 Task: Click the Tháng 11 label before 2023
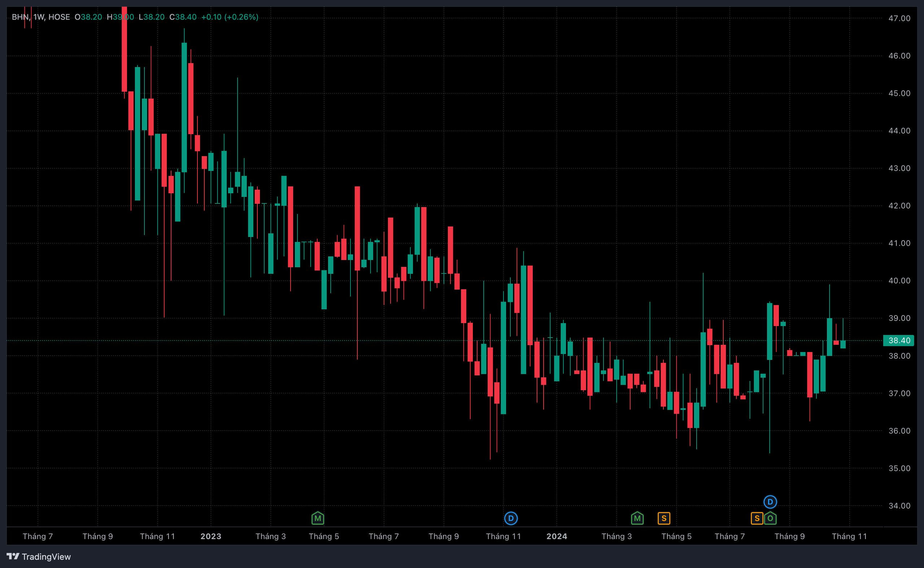[x=157, y=536]
